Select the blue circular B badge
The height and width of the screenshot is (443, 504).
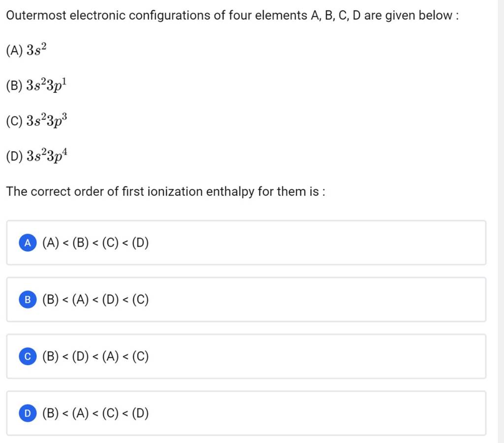click(27, 299)
